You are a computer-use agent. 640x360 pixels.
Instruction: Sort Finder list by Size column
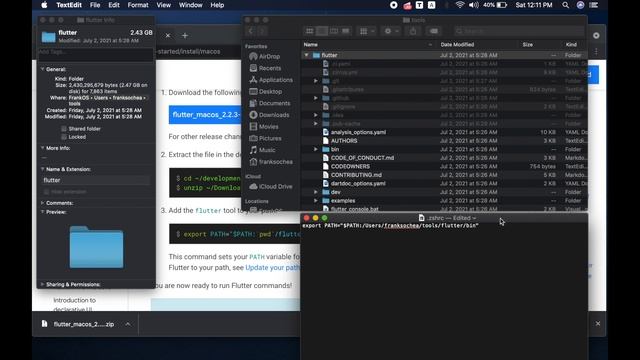pos(527,44)
